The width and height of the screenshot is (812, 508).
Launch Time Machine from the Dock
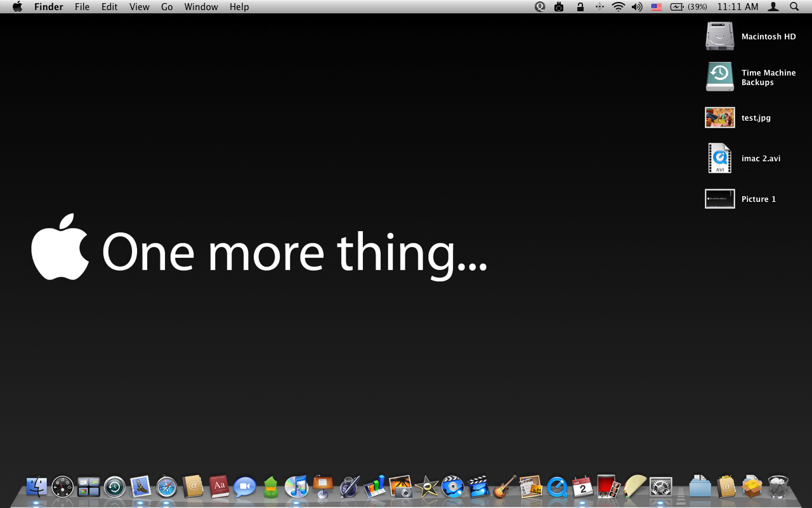click(115, 487)
